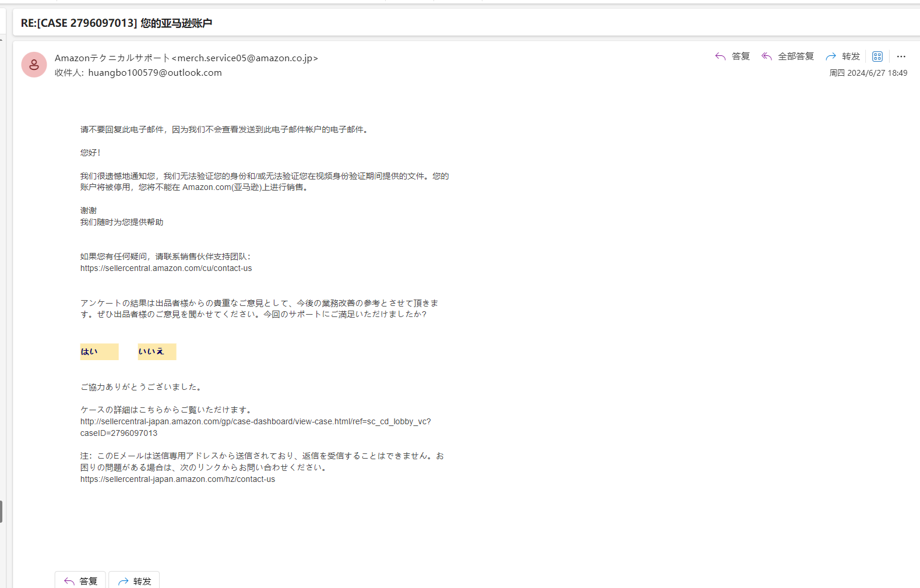
Task: Click the text caseID=2796097013
Action: tap(119, 433)
